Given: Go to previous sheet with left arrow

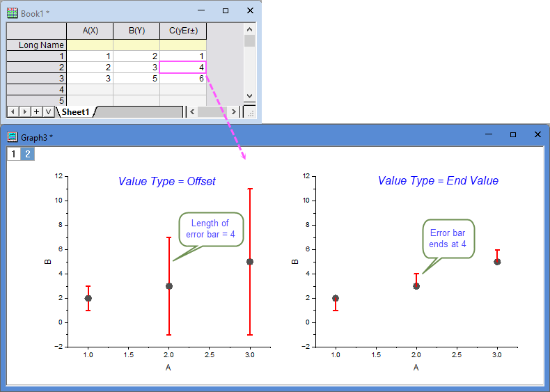Looking at the screenshot, I should pyautogui.click(x=13, y=111).
